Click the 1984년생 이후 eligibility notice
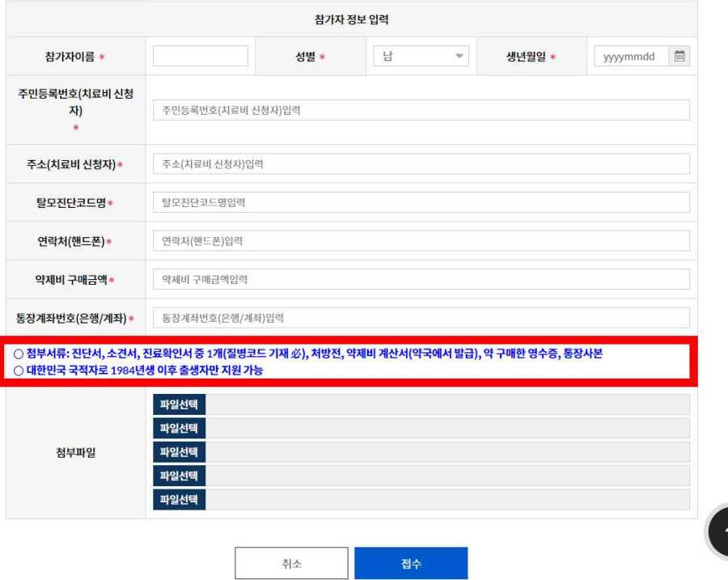728x580 pixels. (138, 370)
